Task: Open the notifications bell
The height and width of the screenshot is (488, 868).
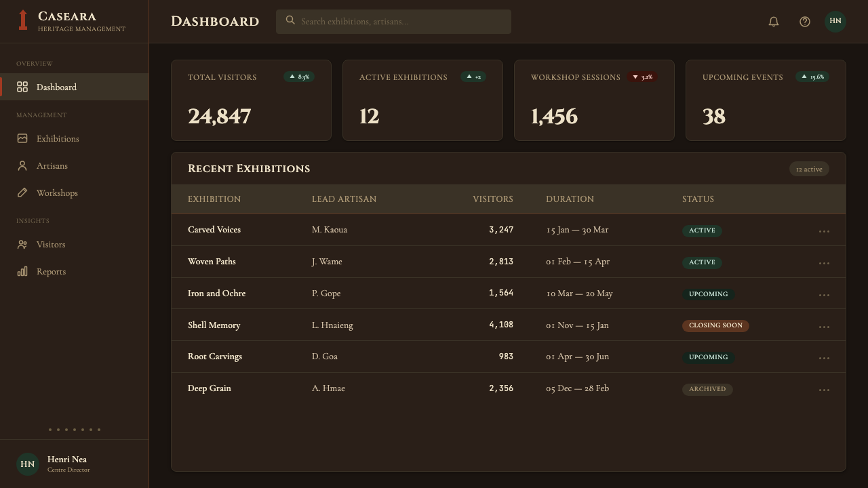Action: point(774,22)
